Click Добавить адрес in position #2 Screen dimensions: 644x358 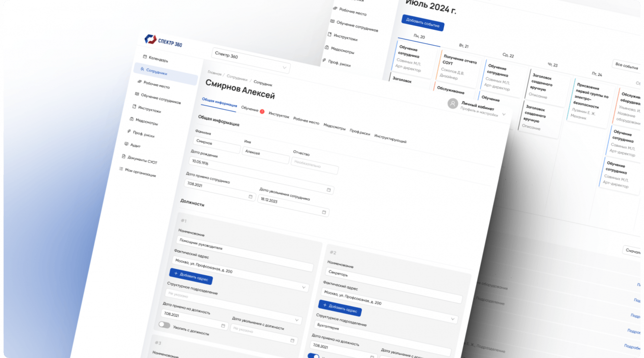(340, 307)
